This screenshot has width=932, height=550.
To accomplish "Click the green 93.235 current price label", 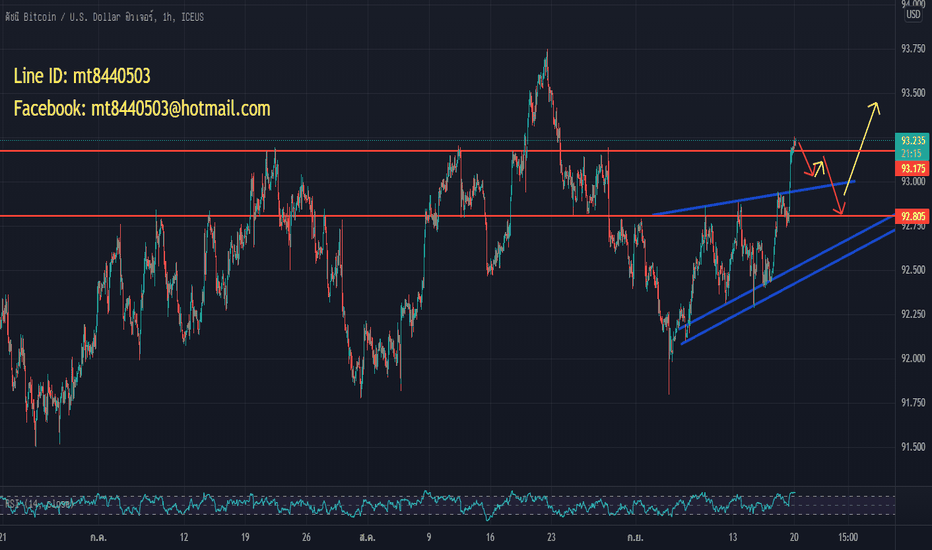I will pyautogui.click(x=912, y=140).
